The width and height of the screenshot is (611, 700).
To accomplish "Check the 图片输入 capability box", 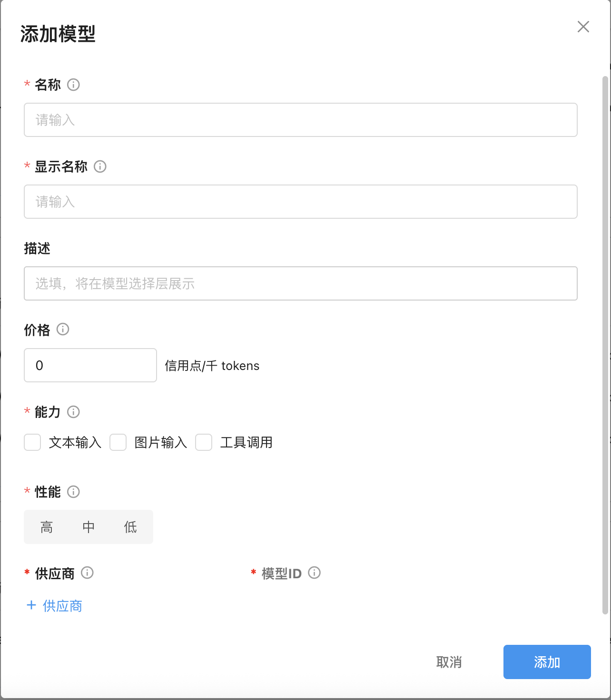I will coord(118,442).
